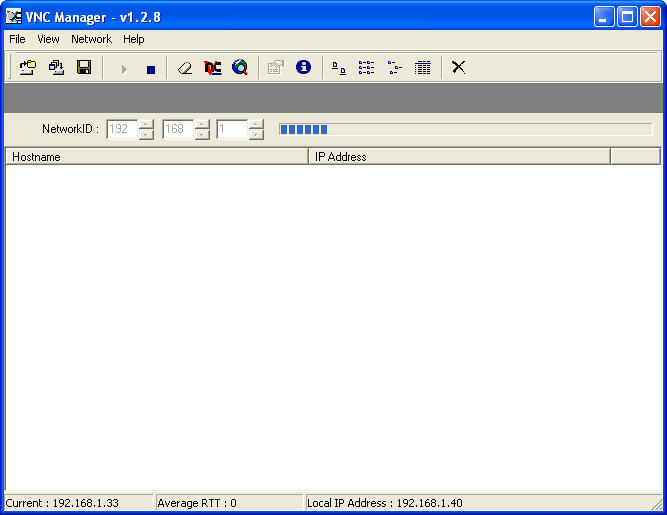The width and height of the screenshot is (667, 515).
Task: Open the File menu
Action: point(17,39)
